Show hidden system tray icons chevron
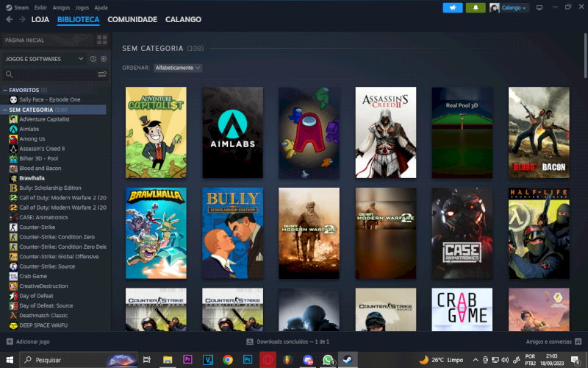588x368 pixels. click(x=476, y=360)
